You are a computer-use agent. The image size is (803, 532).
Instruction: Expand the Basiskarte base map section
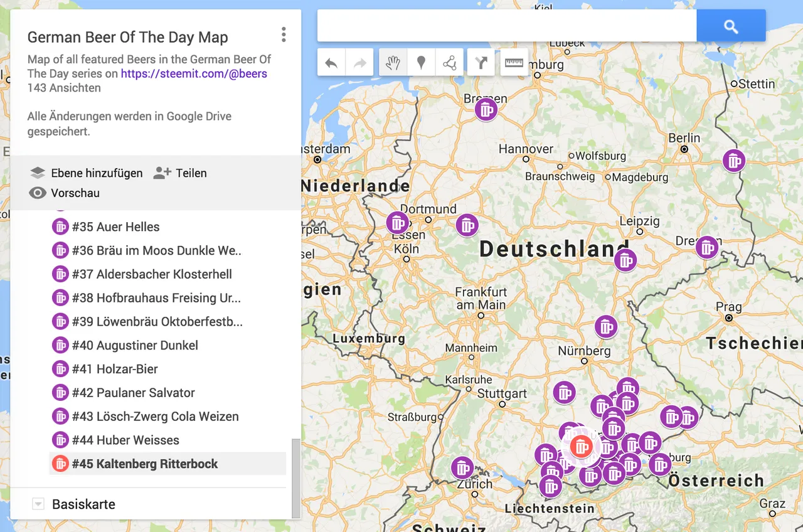[38, 504]
